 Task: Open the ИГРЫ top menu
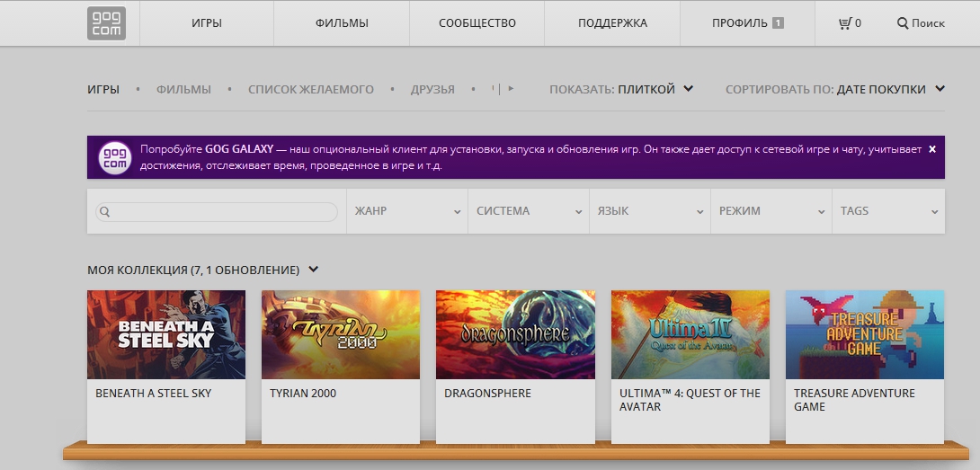[207, 23]
